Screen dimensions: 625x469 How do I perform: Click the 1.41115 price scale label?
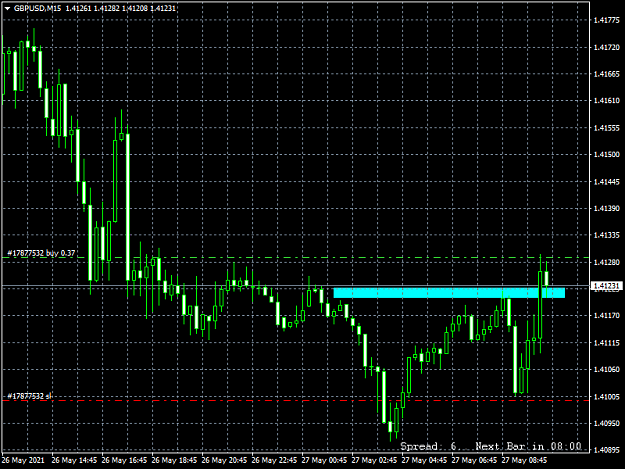(606, 343)
